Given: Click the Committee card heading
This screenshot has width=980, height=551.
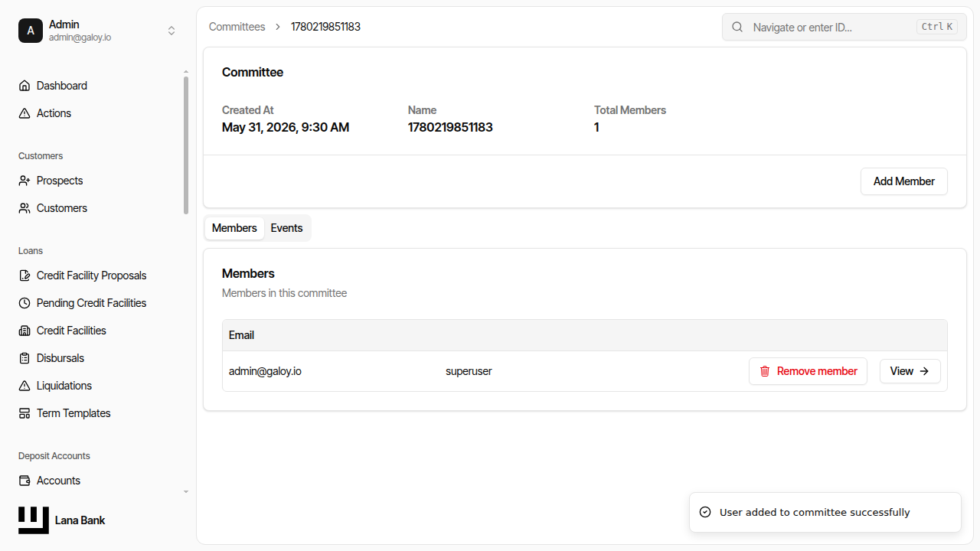Looking at the screenshot, I should coord(253,72).
